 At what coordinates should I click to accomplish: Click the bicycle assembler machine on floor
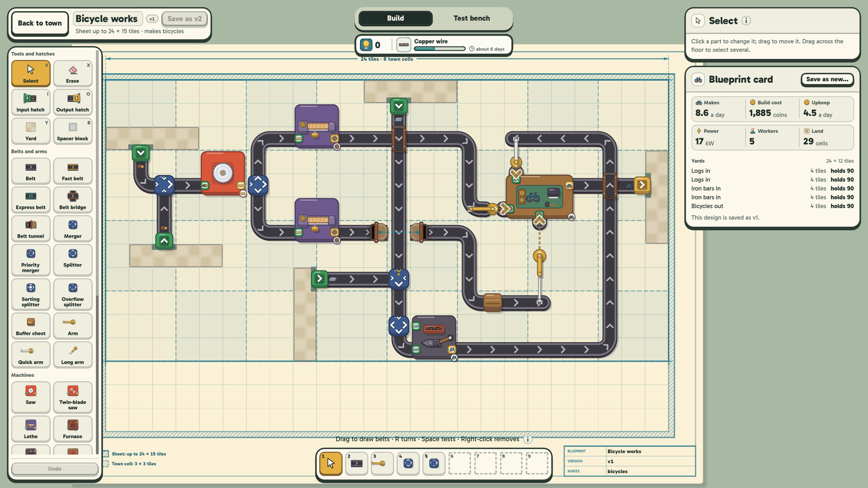coord(539,197)
